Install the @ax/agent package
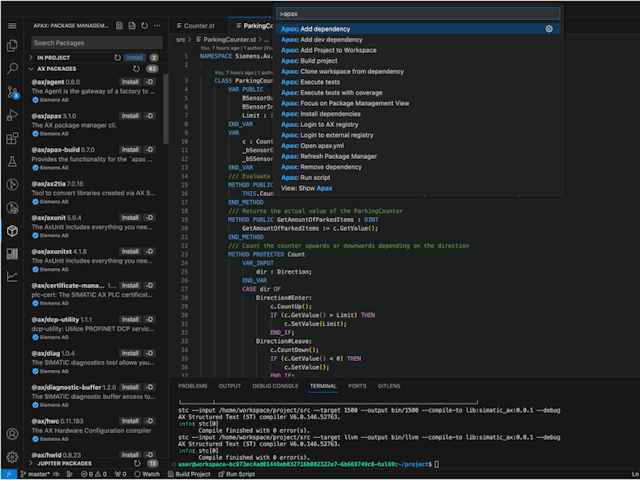640x480 pixels. (x=130, y=82)
